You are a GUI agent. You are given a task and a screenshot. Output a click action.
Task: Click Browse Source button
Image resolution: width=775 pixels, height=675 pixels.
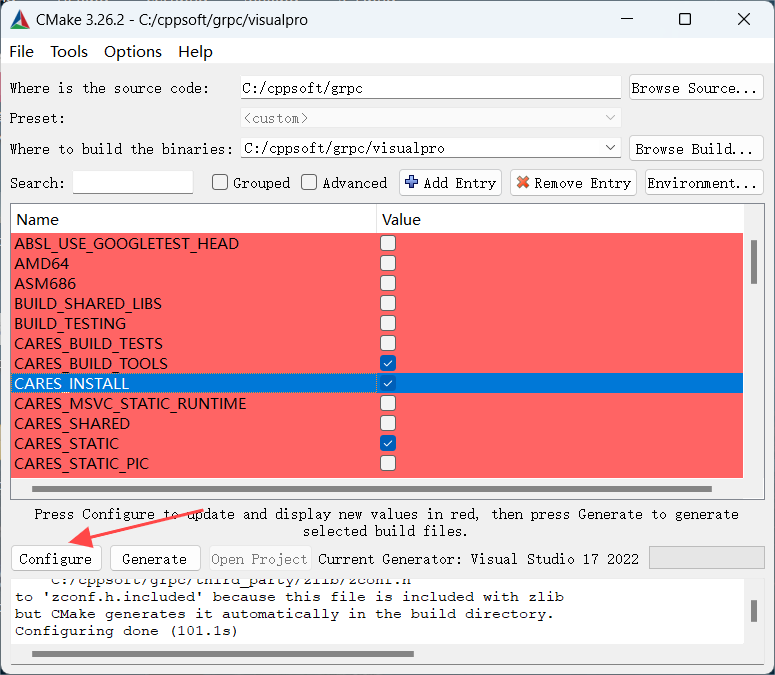pos(696,88)
